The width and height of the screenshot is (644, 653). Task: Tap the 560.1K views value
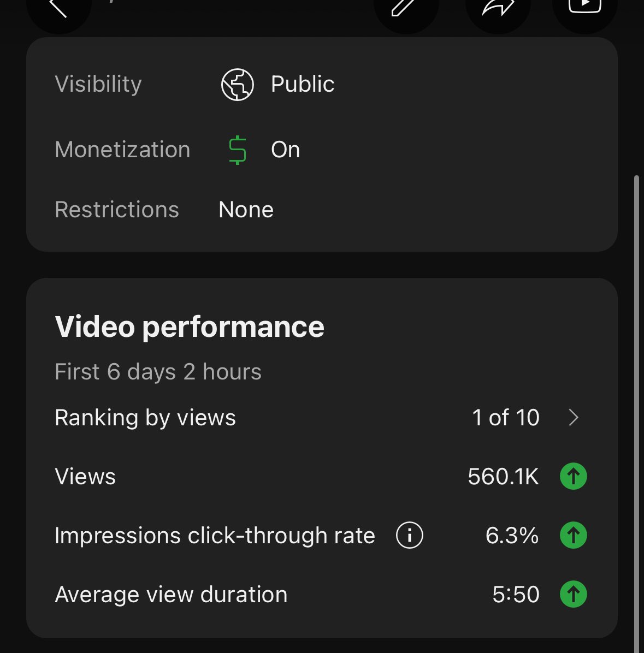503,477
